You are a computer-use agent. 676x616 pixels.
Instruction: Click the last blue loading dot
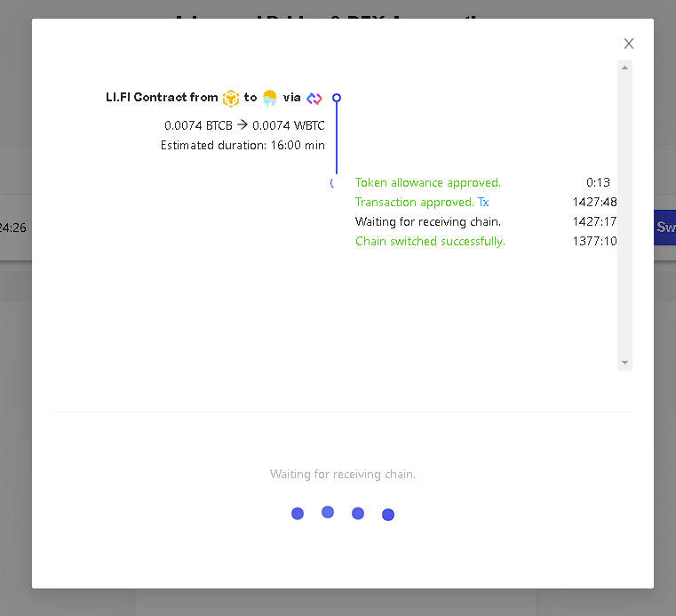388,515
